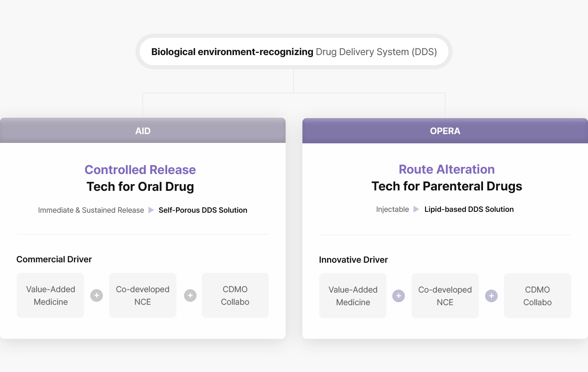Click the second plus icon under Innovative Driver
Screen dimensions: 588x372
491,296
